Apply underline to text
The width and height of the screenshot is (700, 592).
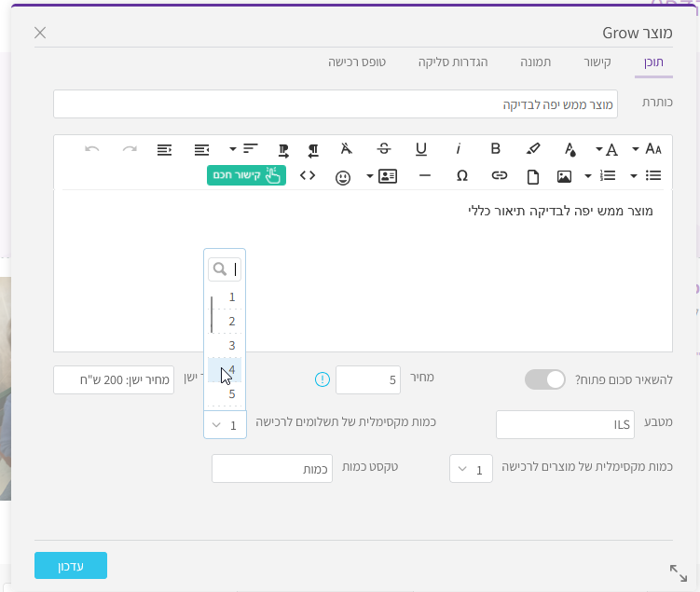click(421, 149)
